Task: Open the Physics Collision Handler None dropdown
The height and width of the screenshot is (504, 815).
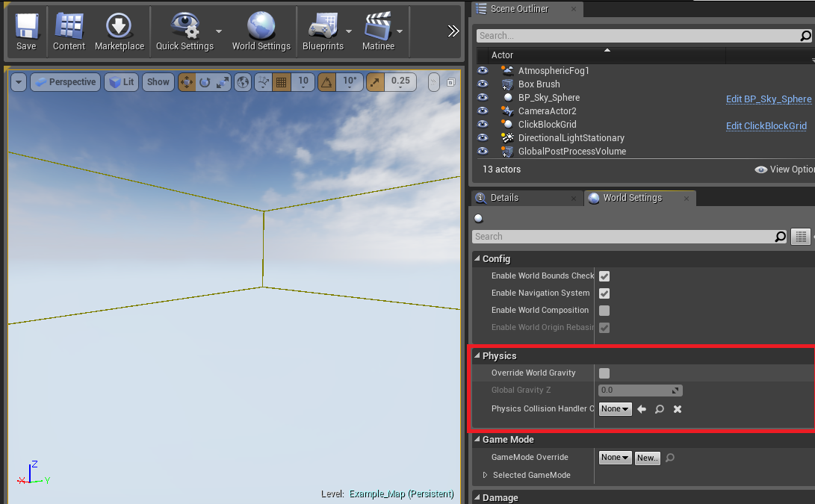Action: tap(615, 408)
